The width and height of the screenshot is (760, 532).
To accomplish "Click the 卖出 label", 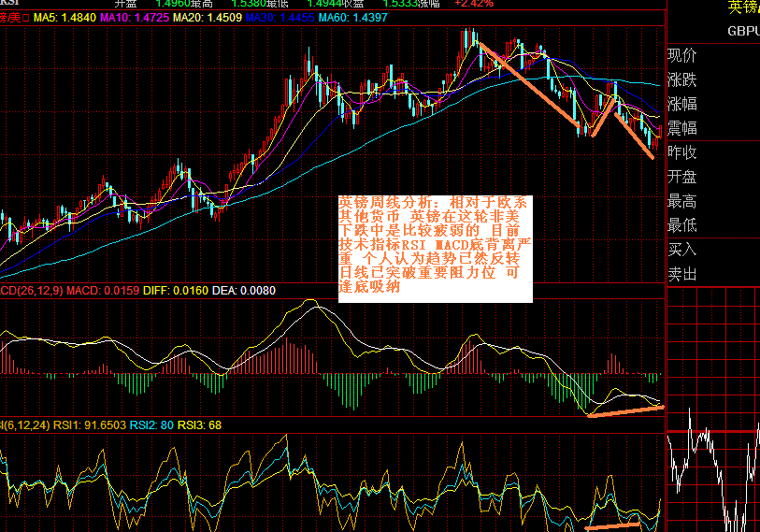I will pos(682,274).
